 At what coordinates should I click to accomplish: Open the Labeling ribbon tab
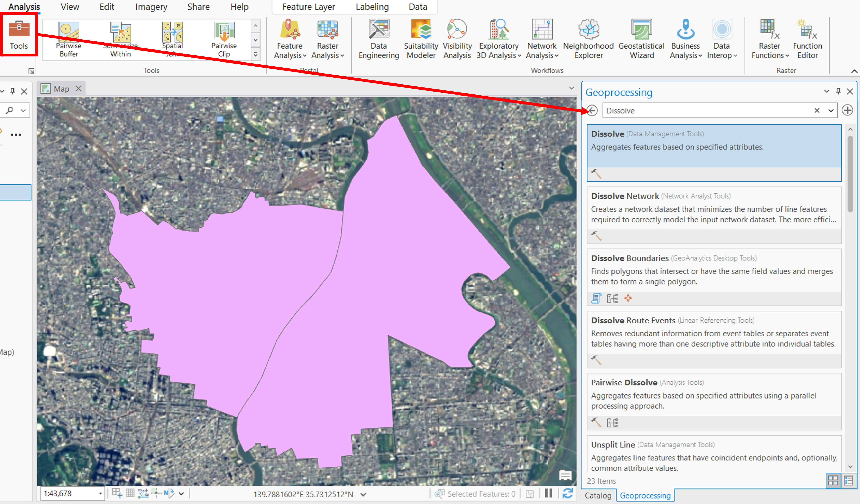(372, 7)
